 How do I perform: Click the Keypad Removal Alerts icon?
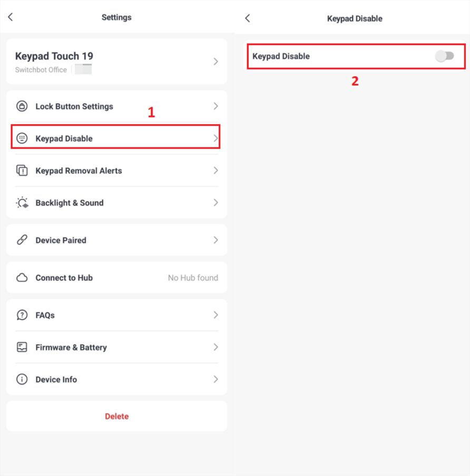[22, 171]
